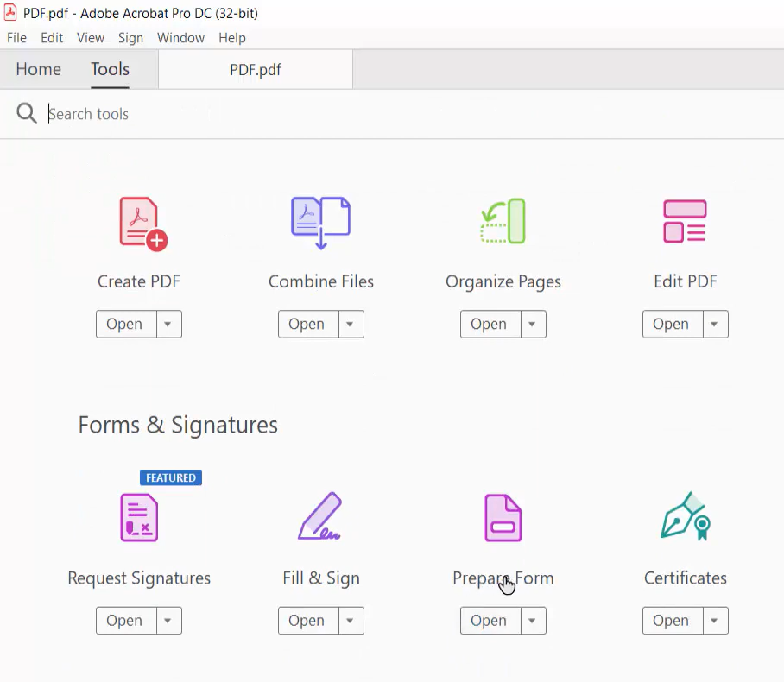Click the Request Signatures label
784x682 pixels.
[139, 578]
